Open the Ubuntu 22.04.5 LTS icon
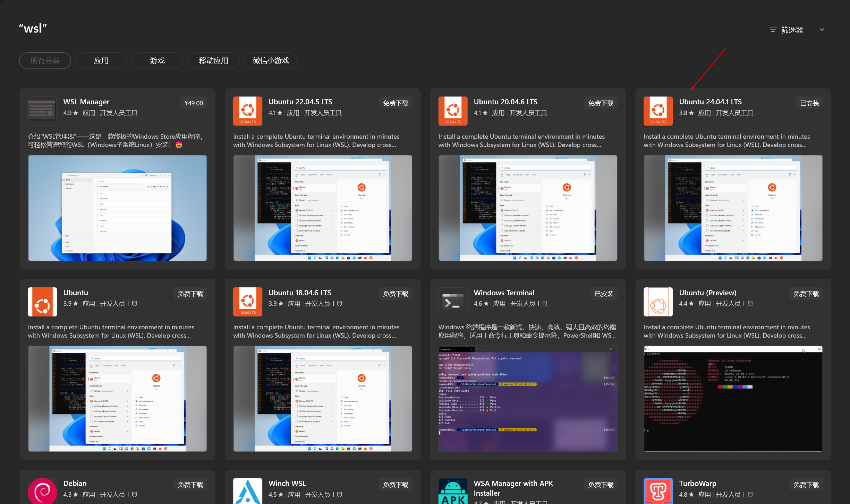Screen dimensions: 850x504 coord(247,111)
